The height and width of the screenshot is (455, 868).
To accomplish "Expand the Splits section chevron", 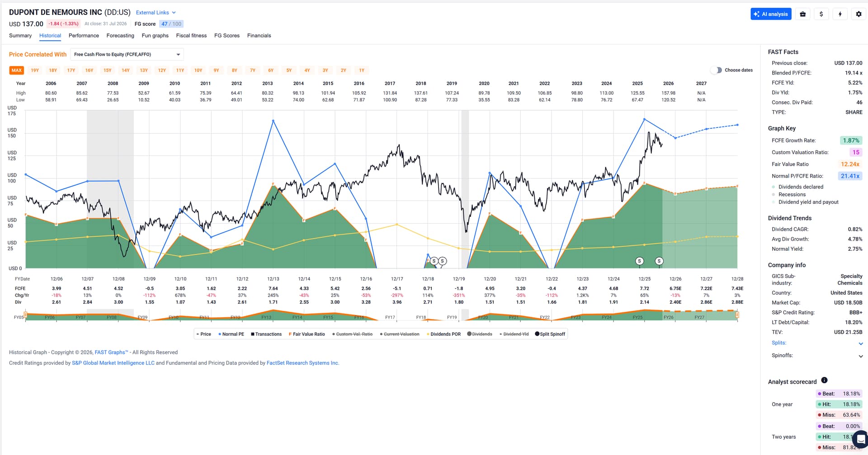I will click(x=860, y=343).
